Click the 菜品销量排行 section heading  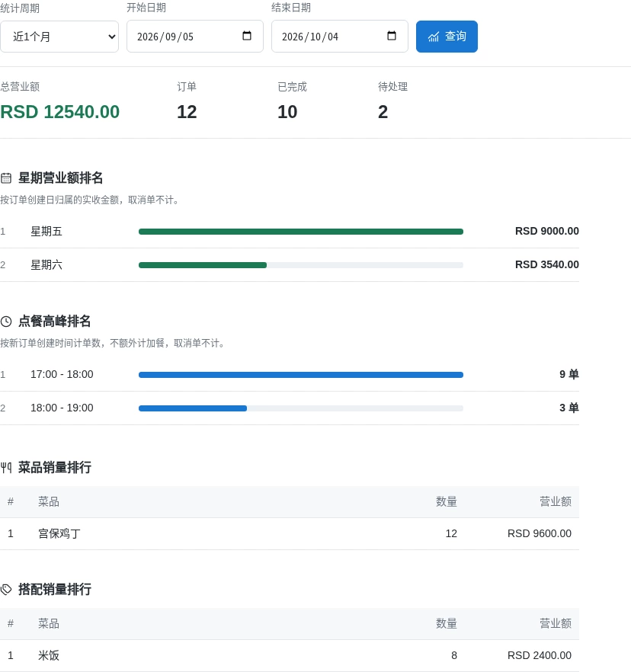point(54,467)
